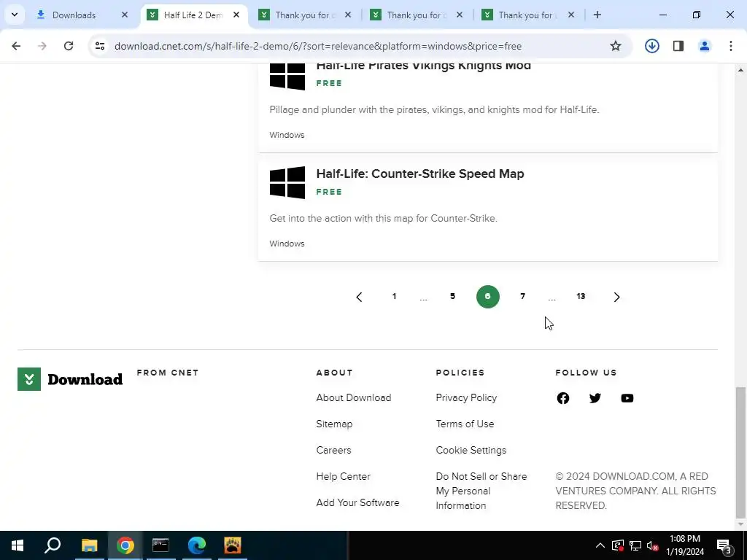Select the Half Life 2 Demo tab

(x=193, y=15)
